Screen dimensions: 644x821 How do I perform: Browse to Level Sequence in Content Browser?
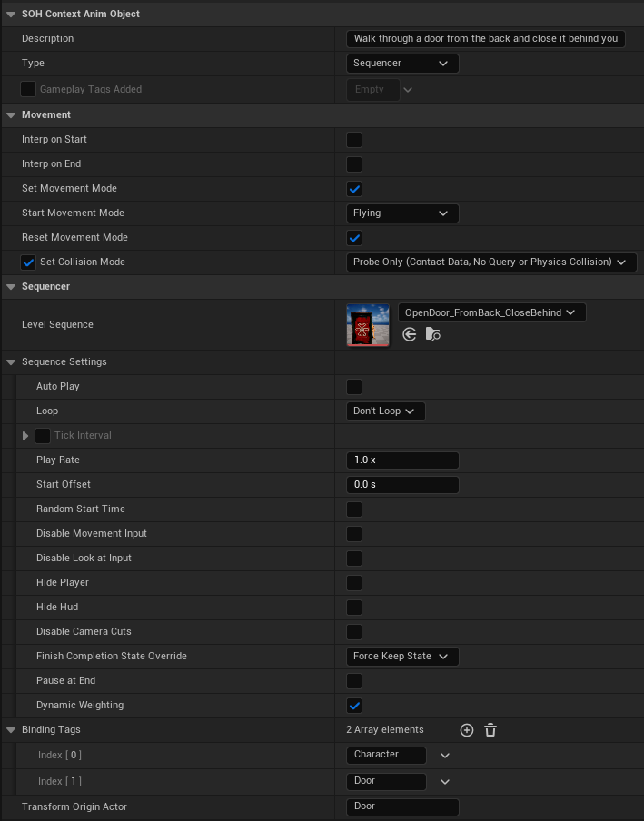(433, 334)
